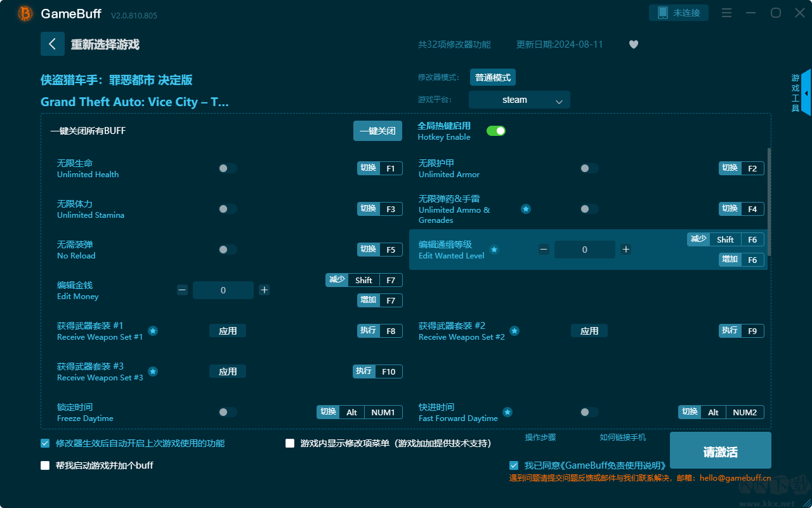812x508 pixels.
Task: Click the 切换 F4 hotkey for Unlimited Ammo
Action: (742, 209)
